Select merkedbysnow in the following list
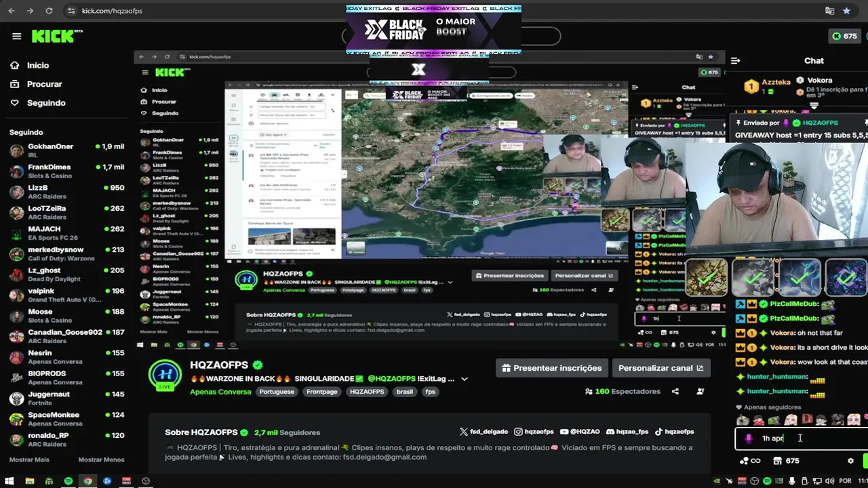The height and width of the screenshot is (488, 868). (66, 253)
